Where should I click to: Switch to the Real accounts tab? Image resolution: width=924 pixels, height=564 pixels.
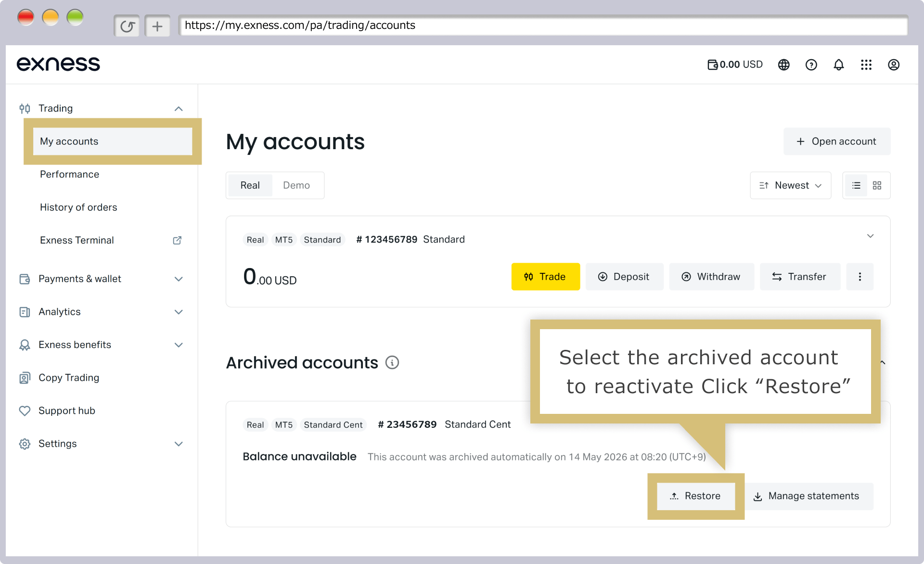pos(250,185)
